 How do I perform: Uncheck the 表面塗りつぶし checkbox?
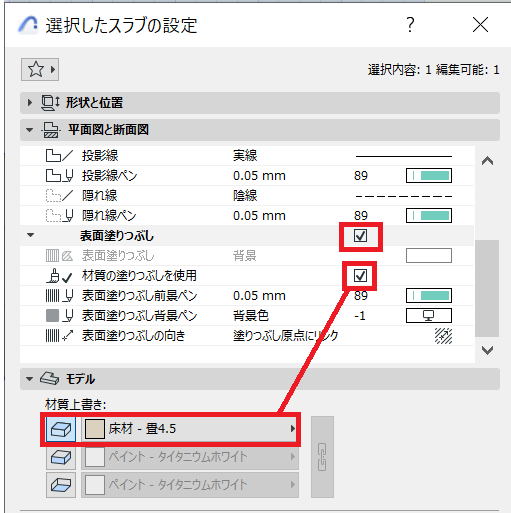point(360,236)
